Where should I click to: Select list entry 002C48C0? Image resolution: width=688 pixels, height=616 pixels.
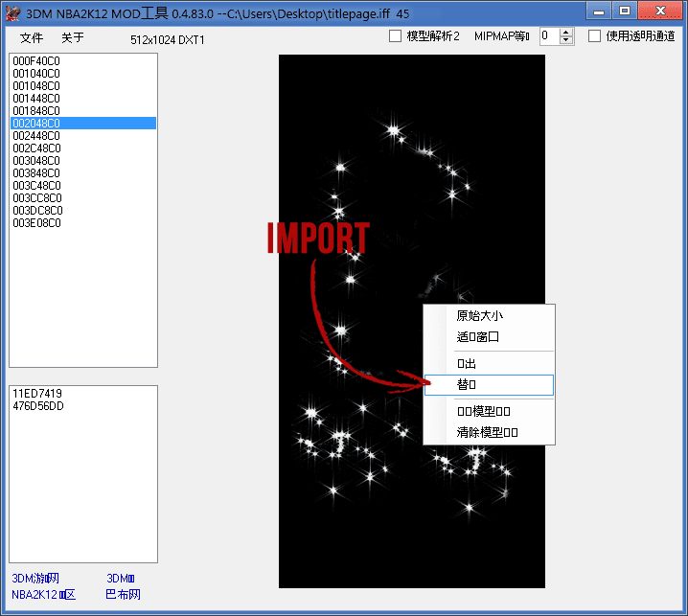tap(83, 148)
